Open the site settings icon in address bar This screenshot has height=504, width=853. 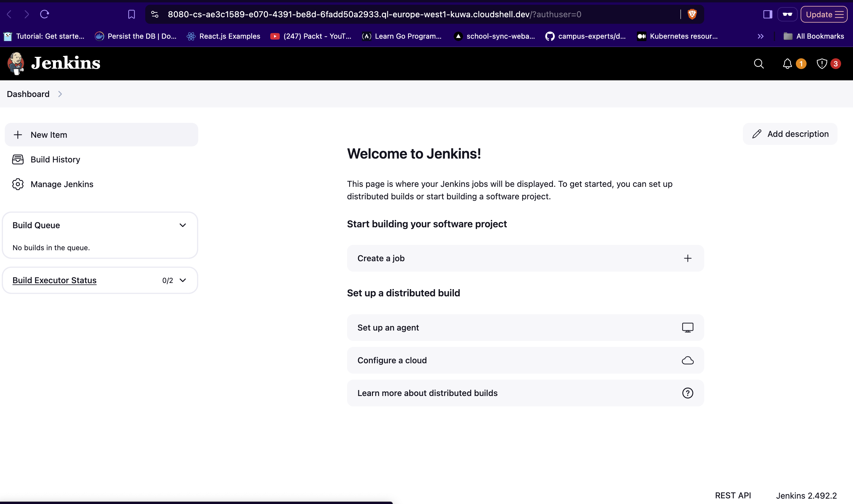[154, 14]
